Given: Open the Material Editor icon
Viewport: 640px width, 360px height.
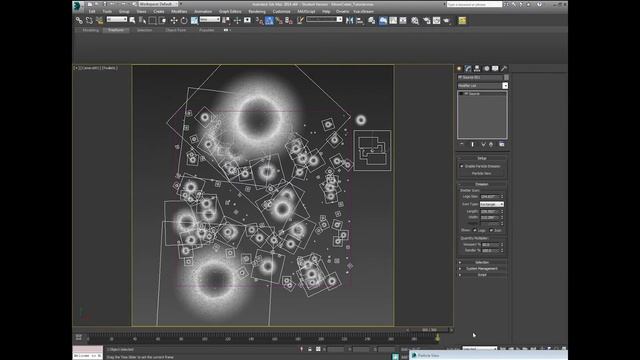Looking at the screenshot, I should 415,20.
